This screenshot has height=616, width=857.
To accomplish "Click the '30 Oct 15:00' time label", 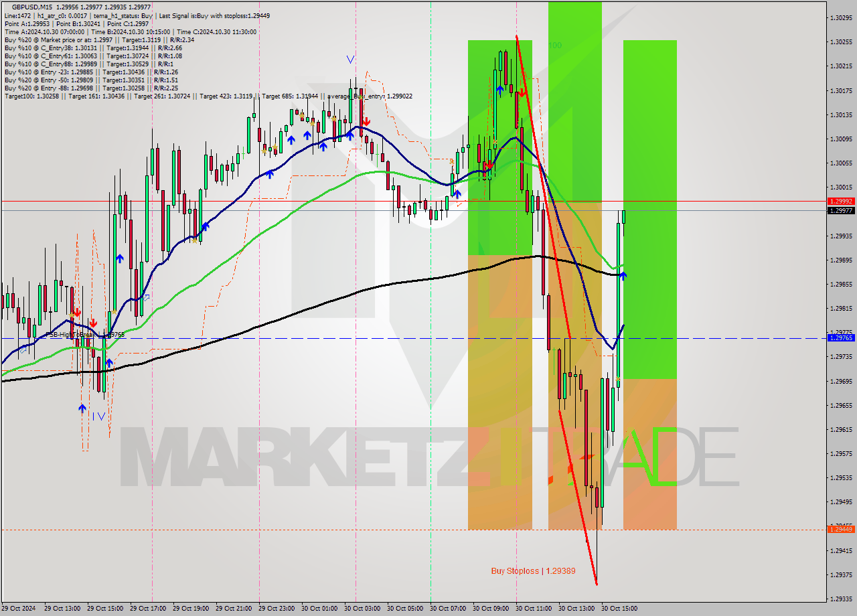I will tap(619, 609).
